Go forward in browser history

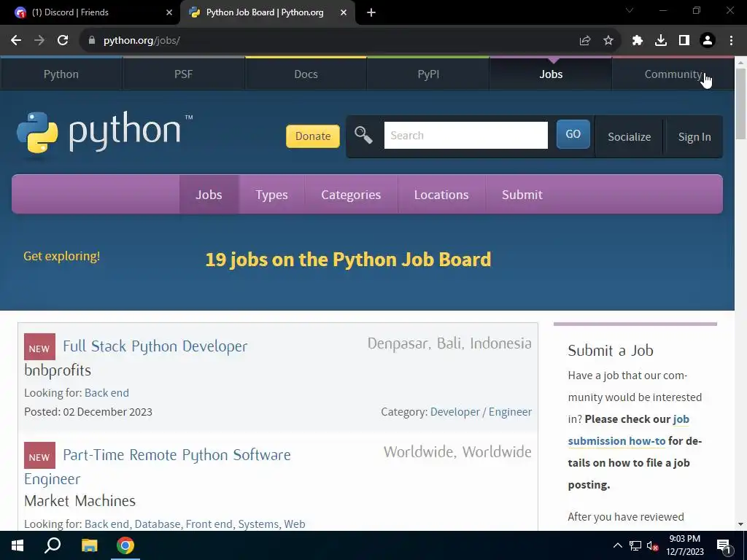39,41
